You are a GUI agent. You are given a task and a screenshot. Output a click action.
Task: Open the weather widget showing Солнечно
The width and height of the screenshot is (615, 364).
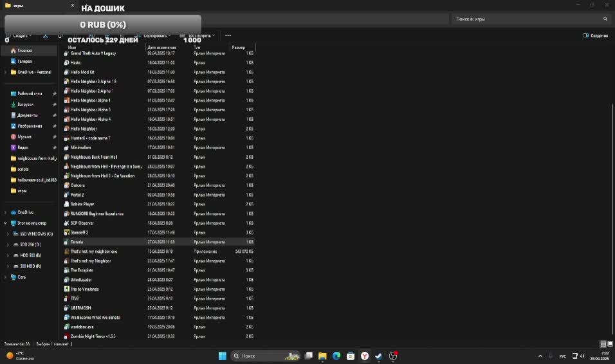[x=21, y=356]
